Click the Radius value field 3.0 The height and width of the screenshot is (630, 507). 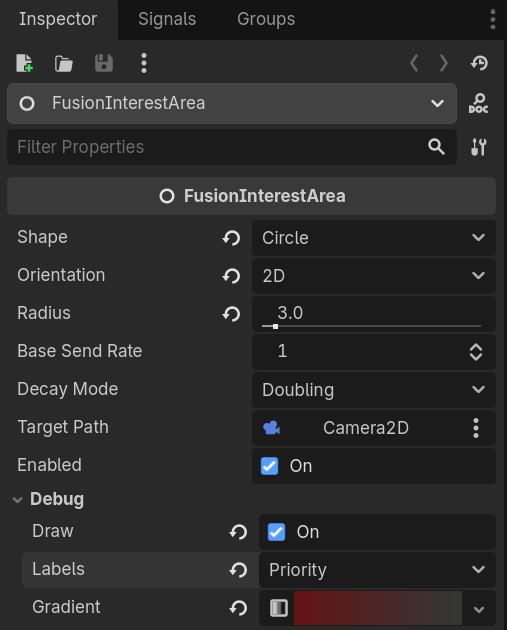374,313
